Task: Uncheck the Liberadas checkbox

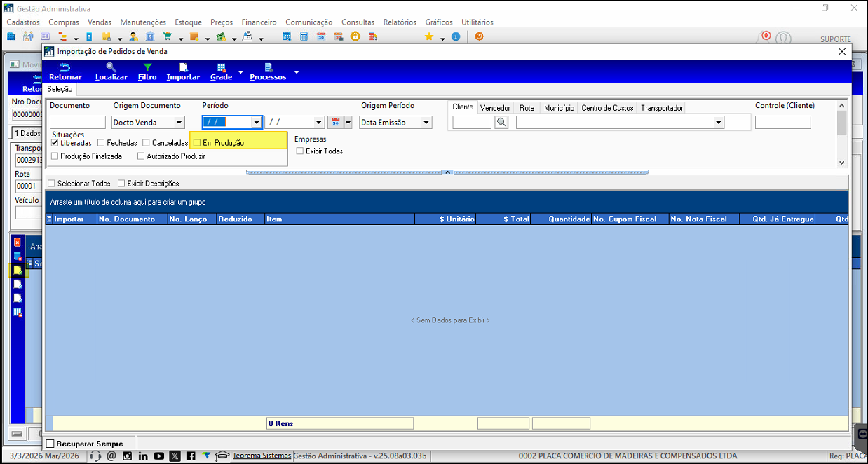Action: coord(55,143)
